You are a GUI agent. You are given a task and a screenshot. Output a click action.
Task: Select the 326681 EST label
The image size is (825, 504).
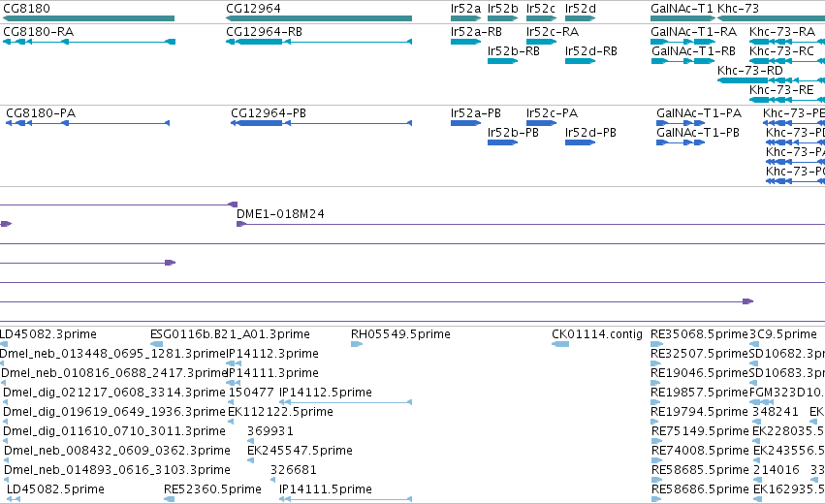pos(294,470)
